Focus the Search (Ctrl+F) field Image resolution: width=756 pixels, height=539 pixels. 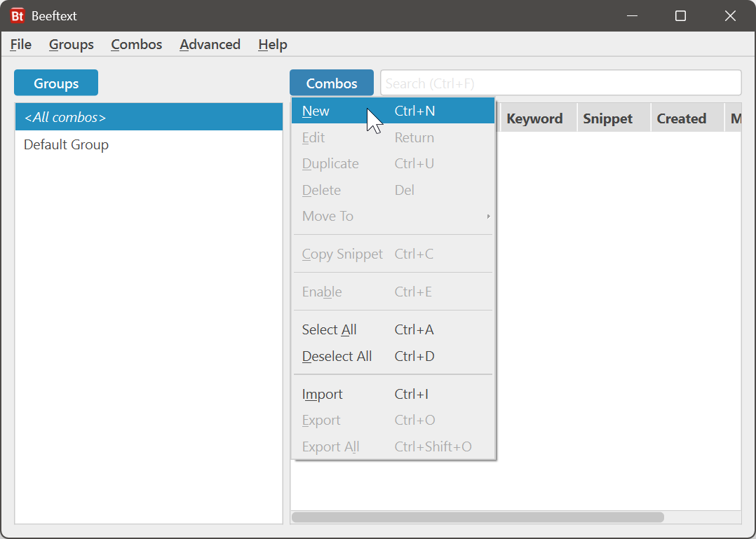click(x=561, y=83)
